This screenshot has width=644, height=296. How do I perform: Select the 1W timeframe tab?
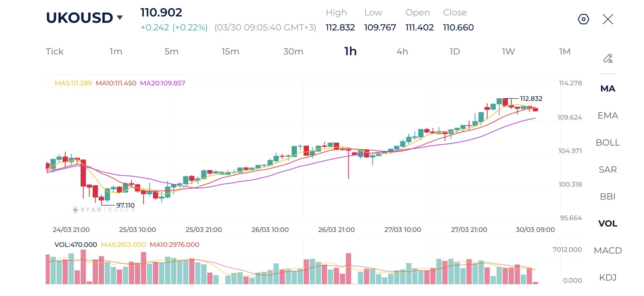click(x=508, y=52)
